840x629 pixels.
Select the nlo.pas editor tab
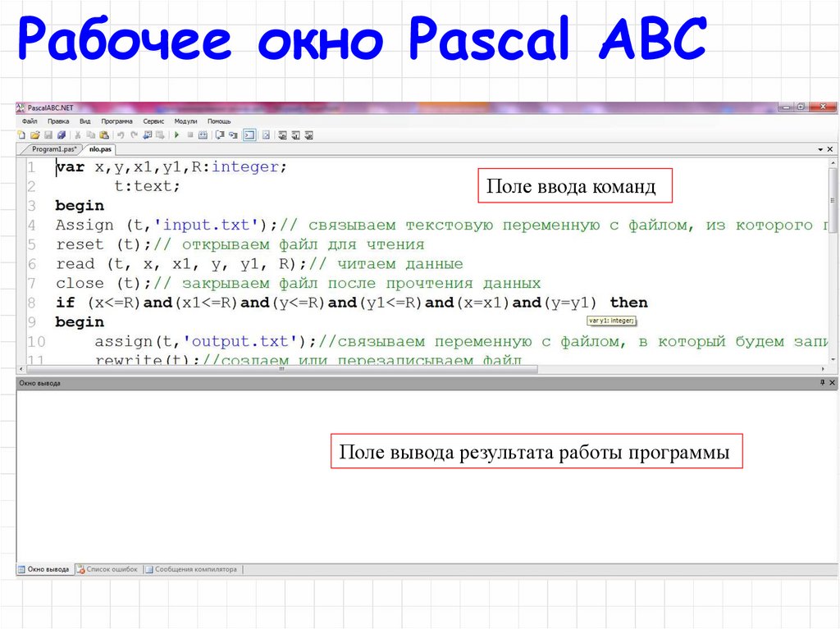pyautogui.click(x=100, y=149)
